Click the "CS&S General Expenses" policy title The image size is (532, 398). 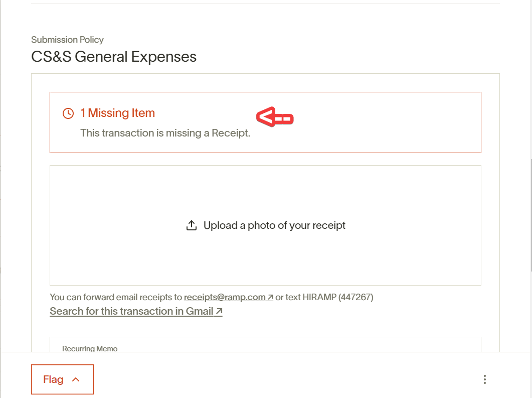pyautogui.click(x=114, y=57)
